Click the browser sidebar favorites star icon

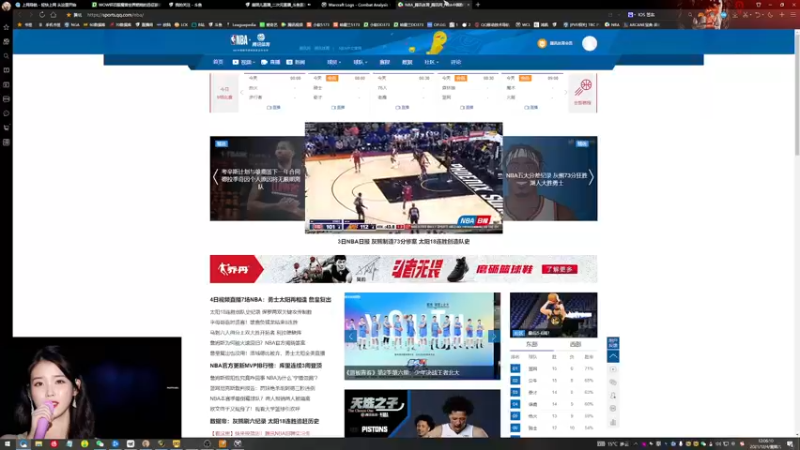[6, 27]
